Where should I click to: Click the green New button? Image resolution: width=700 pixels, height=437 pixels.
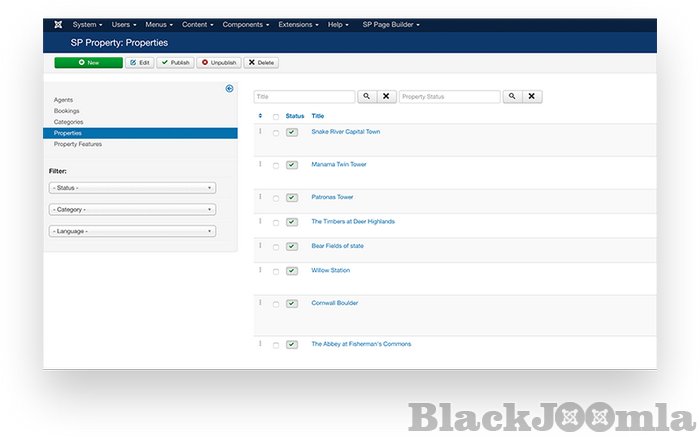pos(89,62)
